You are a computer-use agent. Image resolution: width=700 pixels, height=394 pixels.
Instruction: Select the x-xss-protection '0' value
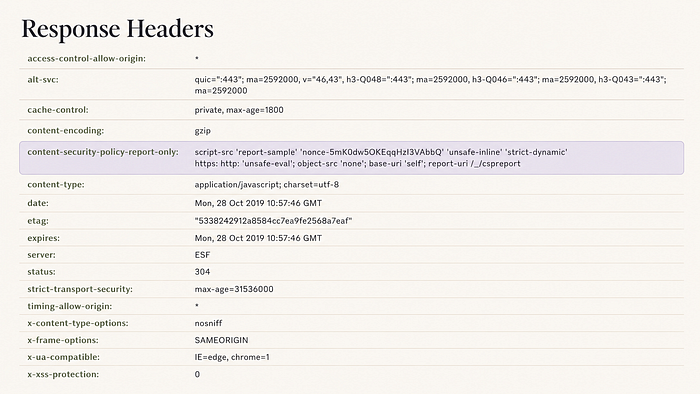coord(197,374)
